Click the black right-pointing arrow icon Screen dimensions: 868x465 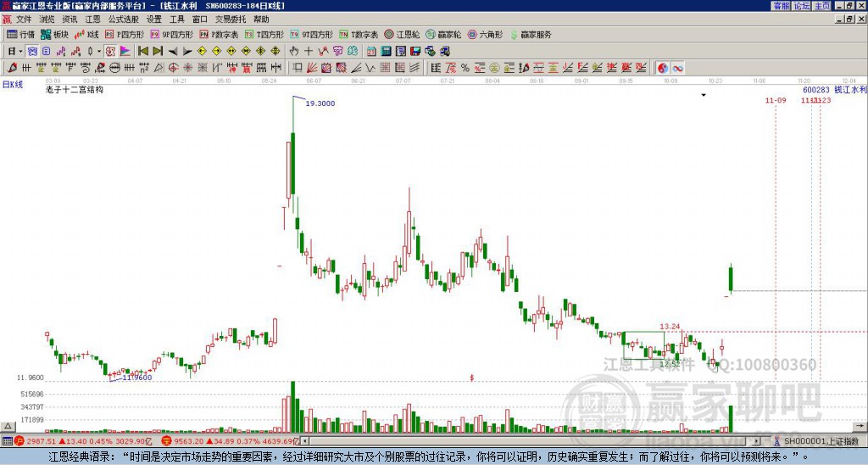pos(187,51)
